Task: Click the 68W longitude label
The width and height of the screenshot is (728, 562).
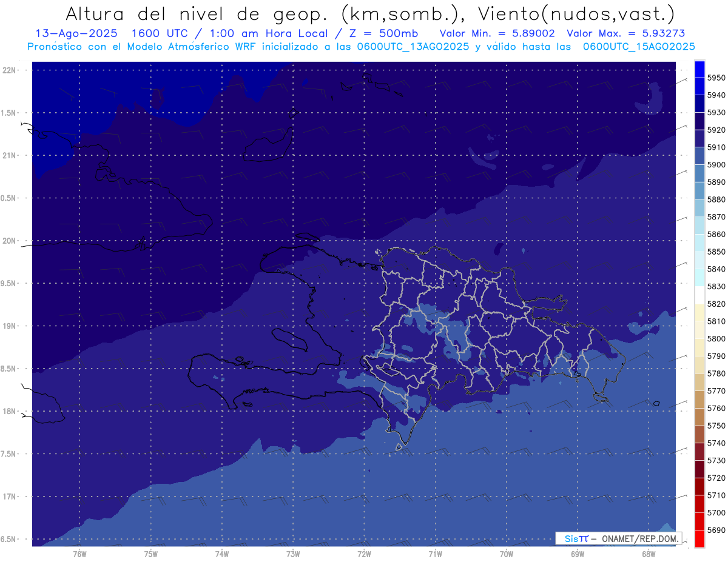Action: pyautogui.click(x=649, y=554)
